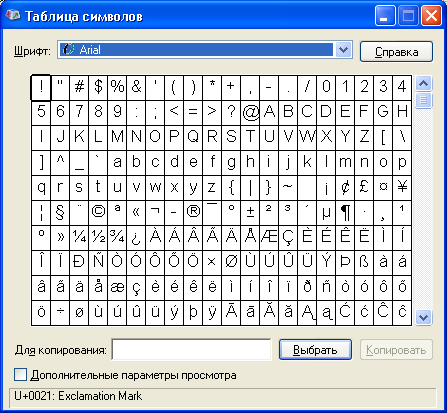Choose the capital Ð eth character
This screenshot has height=413, width=447.
[x=79, y=262]
